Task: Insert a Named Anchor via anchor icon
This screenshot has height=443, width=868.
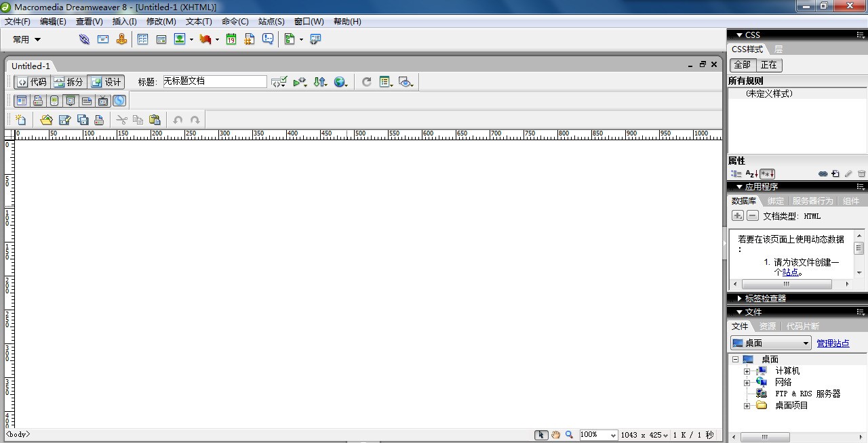Action: point(121,39)
